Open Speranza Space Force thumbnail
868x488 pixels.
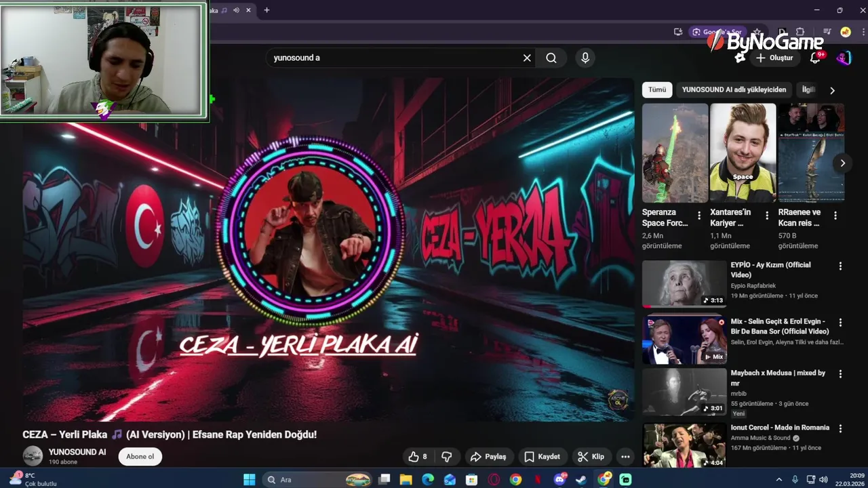point(675,152)
